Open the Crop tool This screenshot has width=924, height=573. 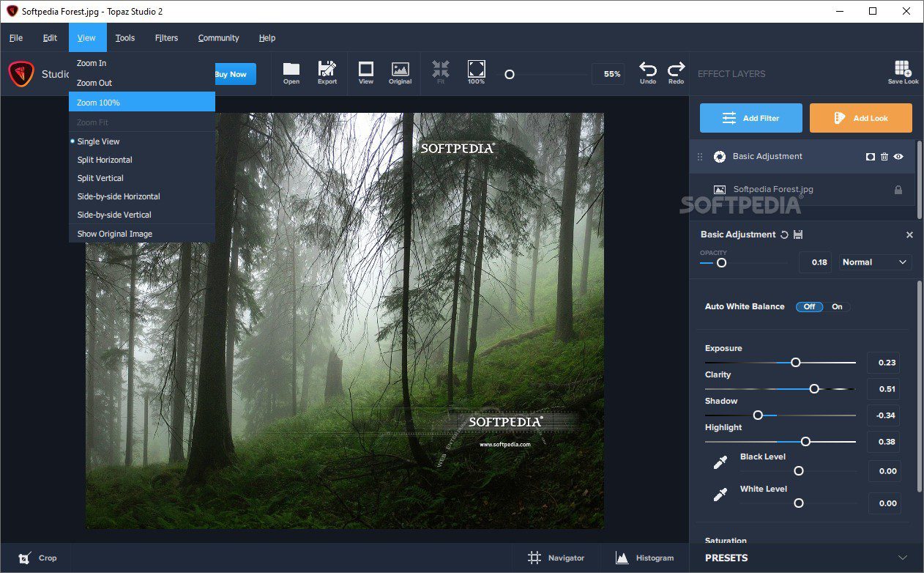pos(37,558)
